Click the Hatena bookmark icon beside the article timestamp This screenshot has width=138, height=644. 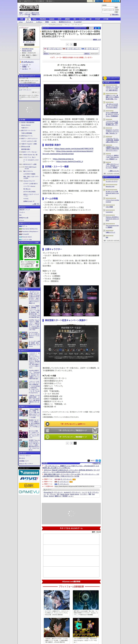[99, 28]
